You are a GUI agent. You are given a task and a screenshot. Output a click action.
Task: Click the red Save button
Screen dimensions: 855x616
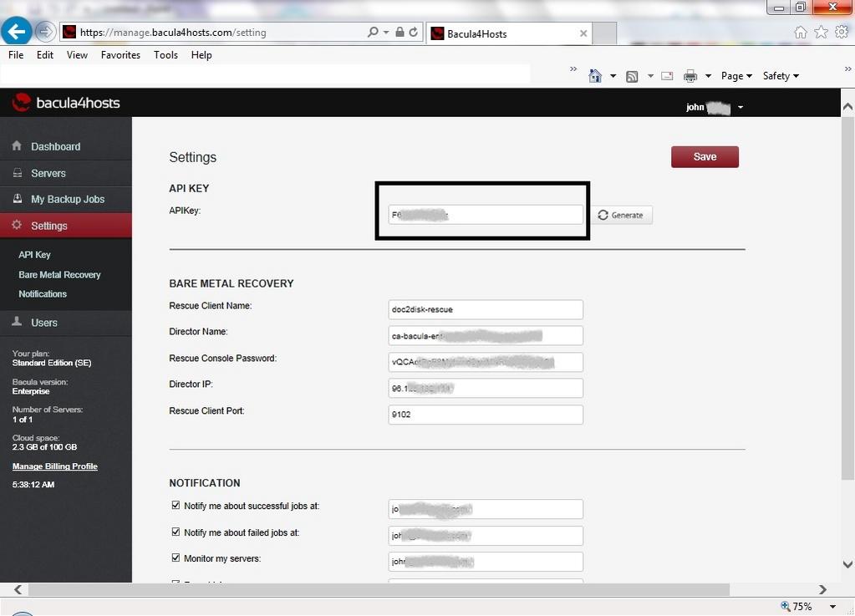(705, 156)
